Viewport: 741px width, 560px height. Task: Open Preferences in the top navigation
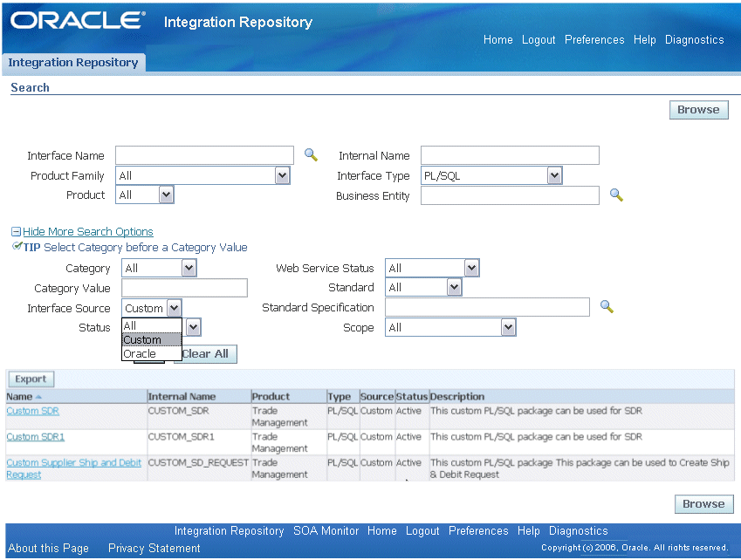pos(594,39)
